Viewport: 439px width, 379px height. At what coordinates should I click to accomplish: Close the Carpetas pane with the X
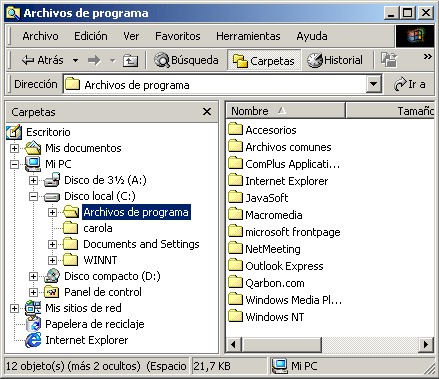click(207, 112)
